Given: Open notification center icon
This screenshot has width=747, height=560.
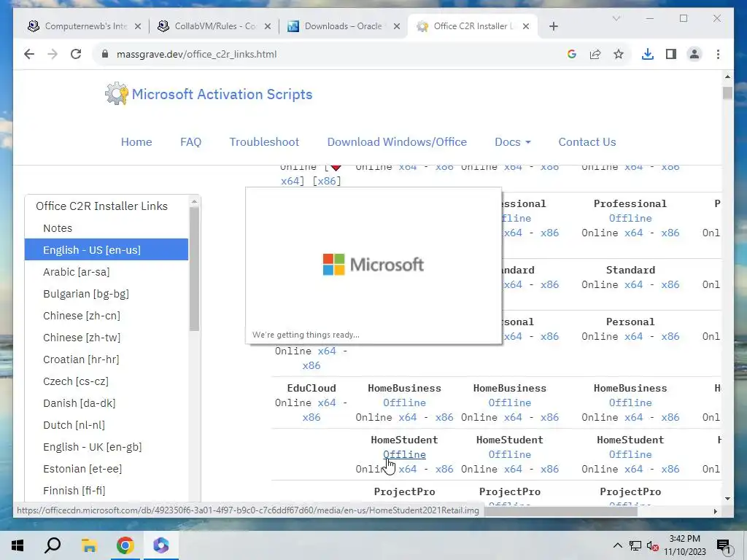Looking at the screenshot, I should 724,546.
